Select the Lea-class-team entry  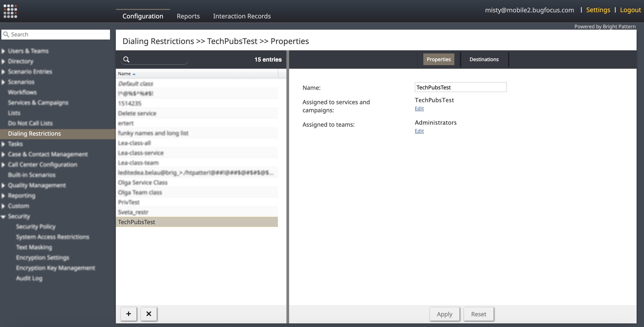[x=197, y=163]
